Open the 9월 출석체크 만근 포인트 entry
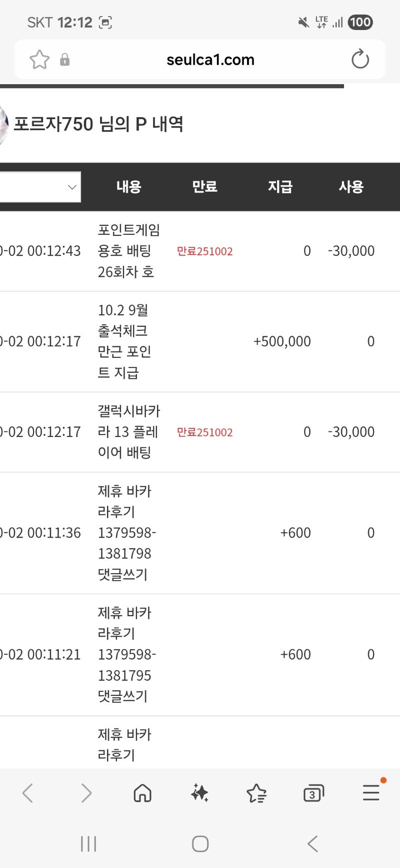The image size is (400, 868). (124, 341)
